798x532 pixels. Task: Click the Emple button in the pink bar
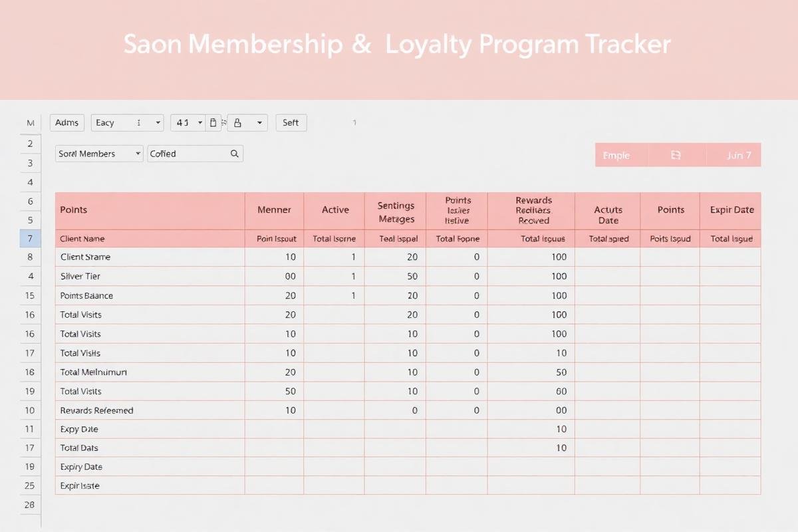(616, 155)
